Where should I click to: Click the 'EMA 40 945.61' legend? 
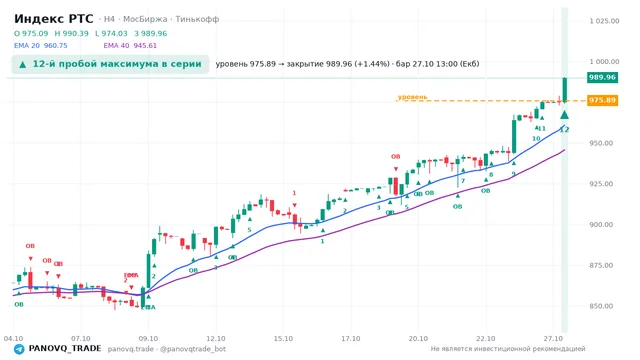point(130,45)
